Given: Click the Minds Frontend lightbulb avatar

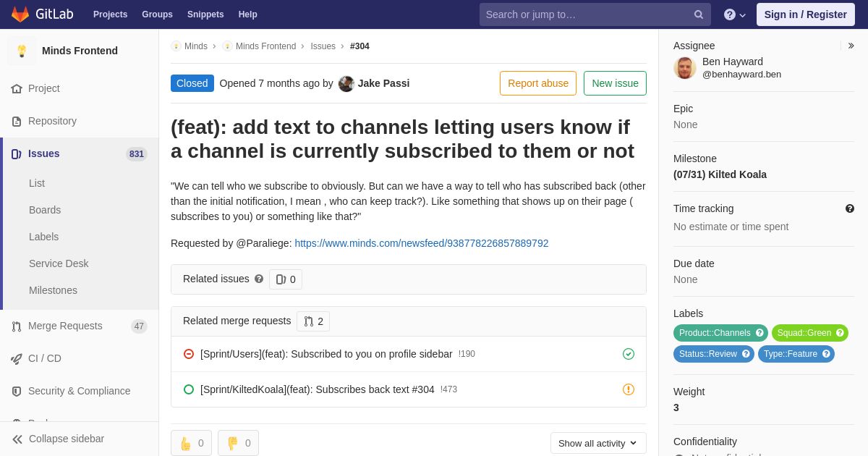Looking at the screenshot, I should pos(22,51).
